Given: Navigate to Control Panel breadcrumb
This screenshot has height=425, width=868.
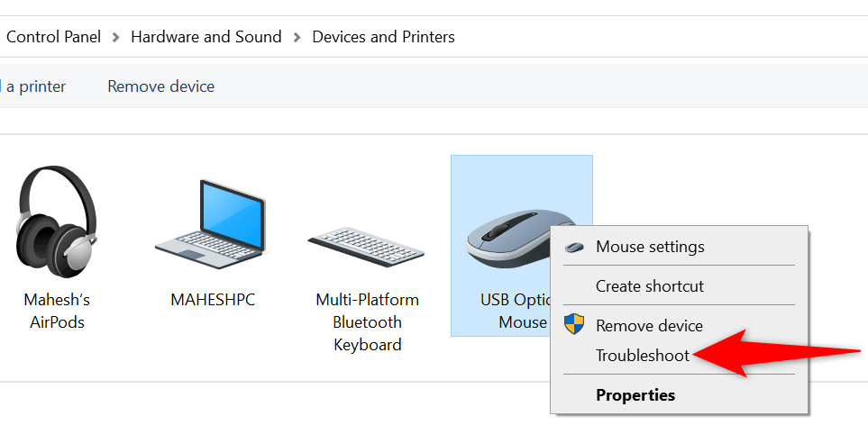Looking at the screenshot, I should click(x=54, y=37).
